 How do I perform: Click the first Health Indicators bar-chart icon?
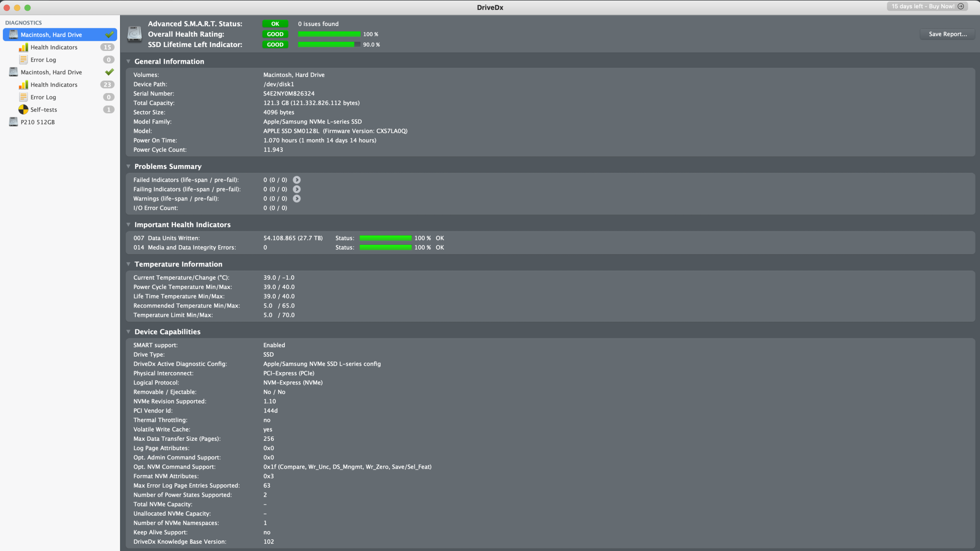coord(23,48)
